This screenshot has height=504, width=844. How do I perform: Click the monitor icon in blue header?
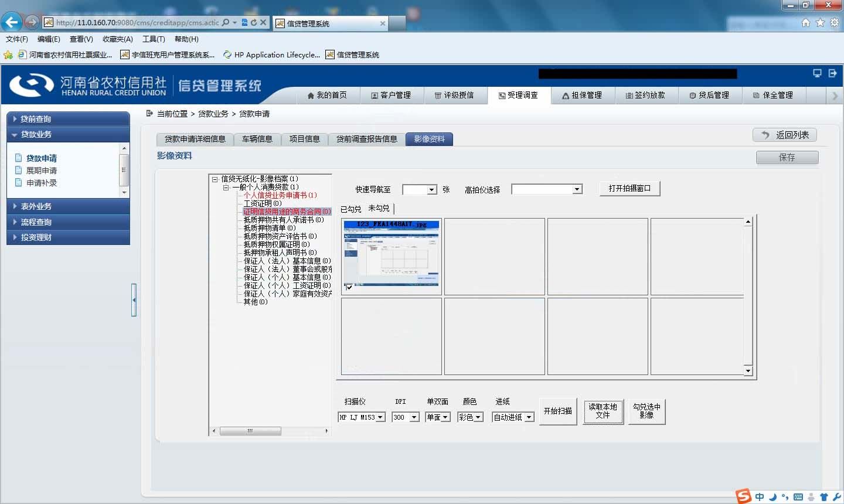pos(817,73)
